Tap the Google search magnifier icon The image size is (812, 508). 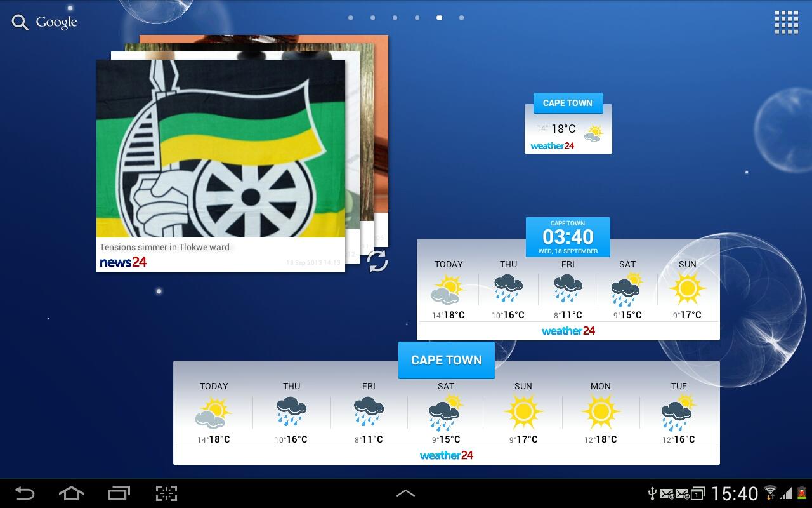pyautogui.click(x=19, y=22)
